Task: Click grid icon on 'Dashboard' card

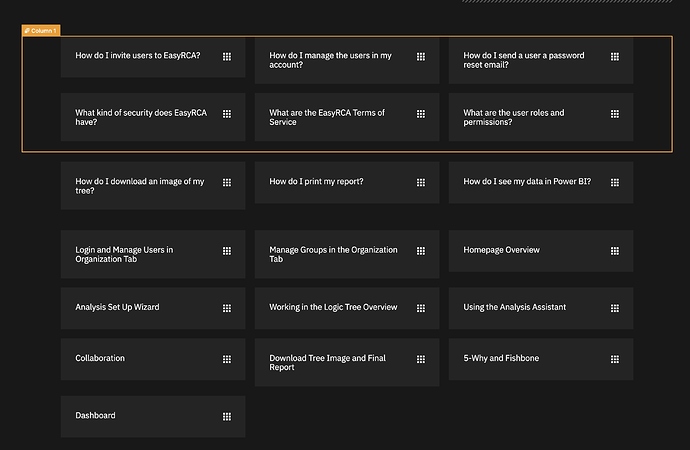Action: 227,416
